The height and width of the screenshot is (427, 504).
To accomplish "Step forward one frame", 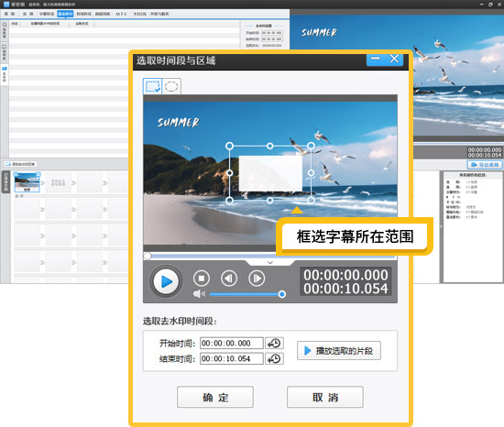I will (257, 279).
